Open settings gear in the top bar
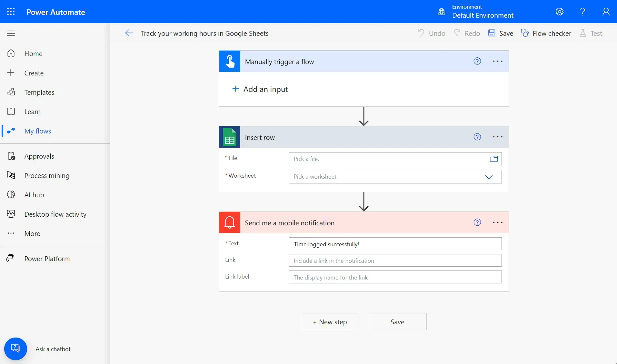The image size is (617, 364). click(559, 11)
